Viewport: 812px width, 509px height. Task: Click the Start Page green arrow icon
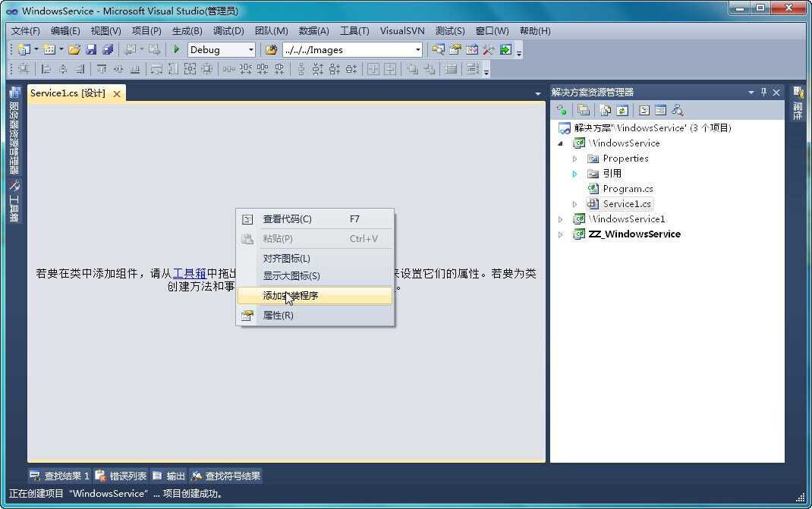(505, 50)
